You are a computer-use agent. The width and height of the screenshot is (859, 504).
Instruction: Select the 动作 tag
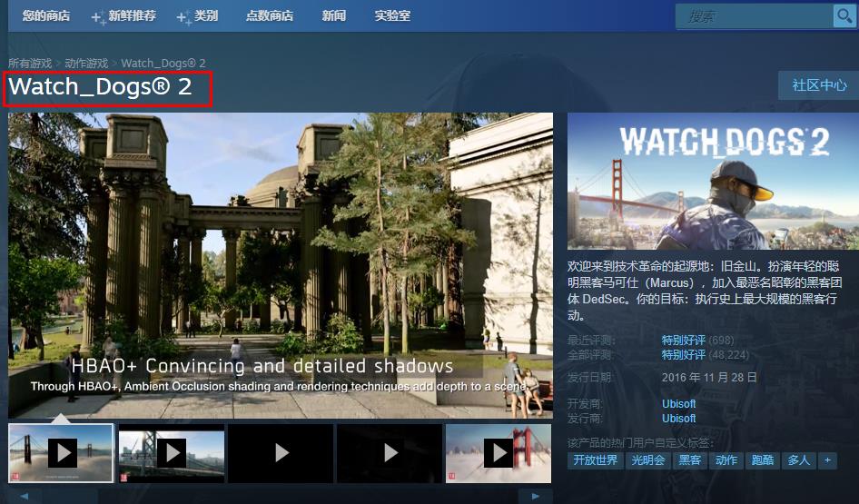click(726, 460)
